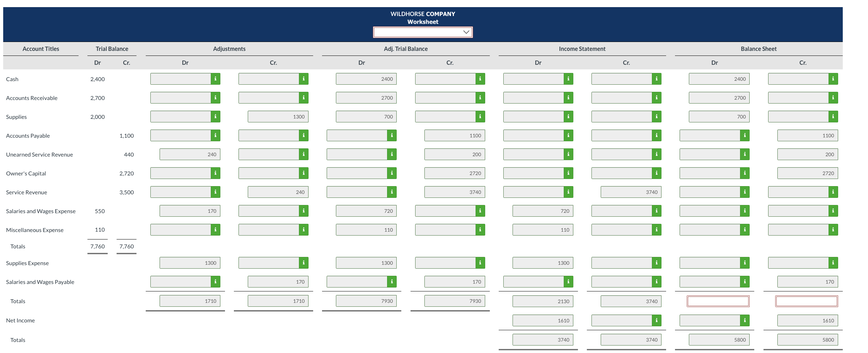Screen dimensions: 868x353
Task: Select Net Income Balance Sheet Cr field
Action: (x=808, y=320)
